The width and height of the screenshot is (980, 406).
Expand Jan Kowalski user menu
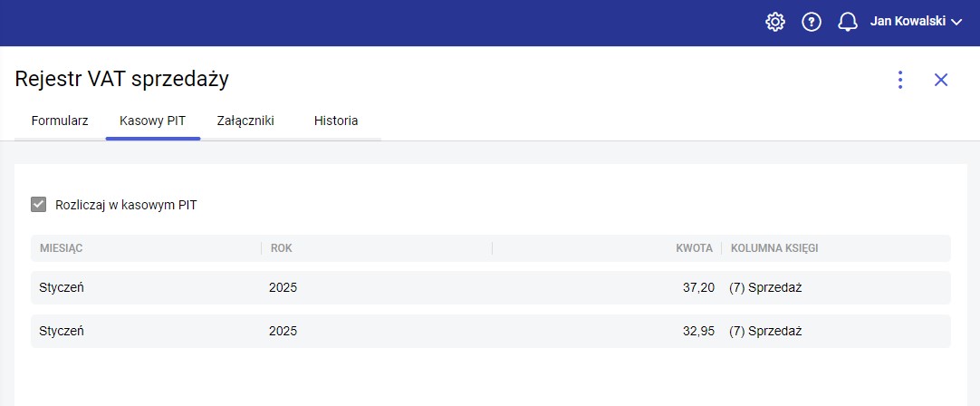coord(915,22)
